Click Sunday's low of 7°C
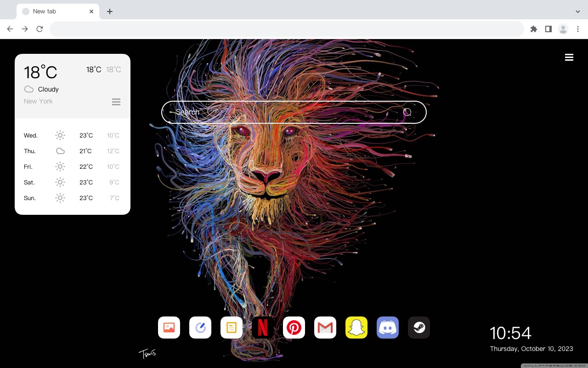The width and height of the screenshot is (588, 368). (x=114, y=198)
